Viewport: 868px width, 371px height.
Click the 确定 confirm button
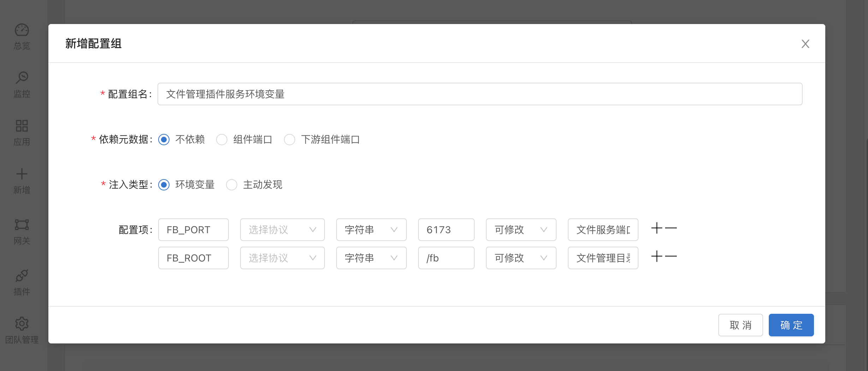791,325
